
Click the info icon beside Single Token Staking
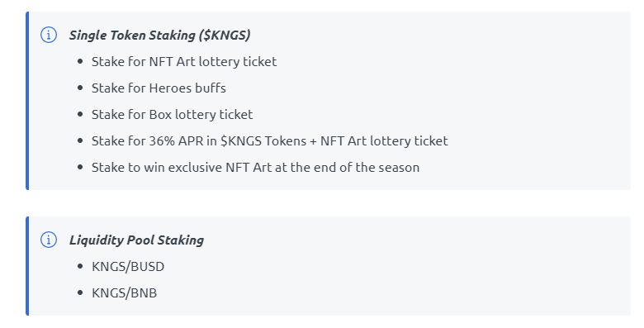point(49,35)
